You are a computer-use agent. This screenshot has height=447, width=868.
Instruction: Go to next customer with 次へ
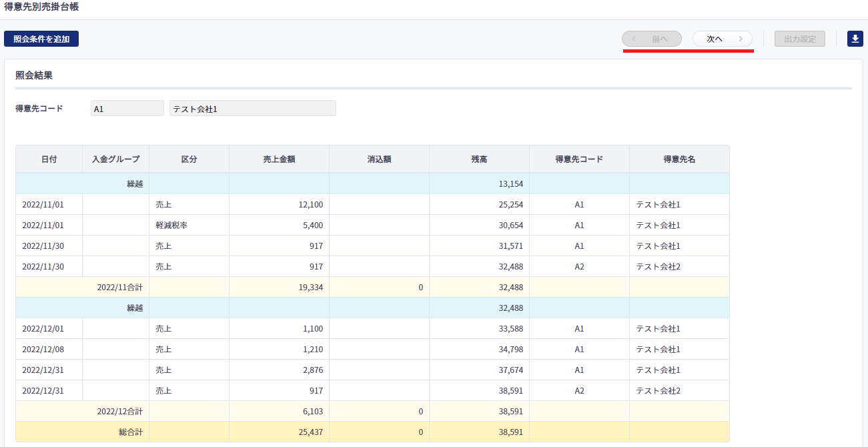tap(723, 39)
